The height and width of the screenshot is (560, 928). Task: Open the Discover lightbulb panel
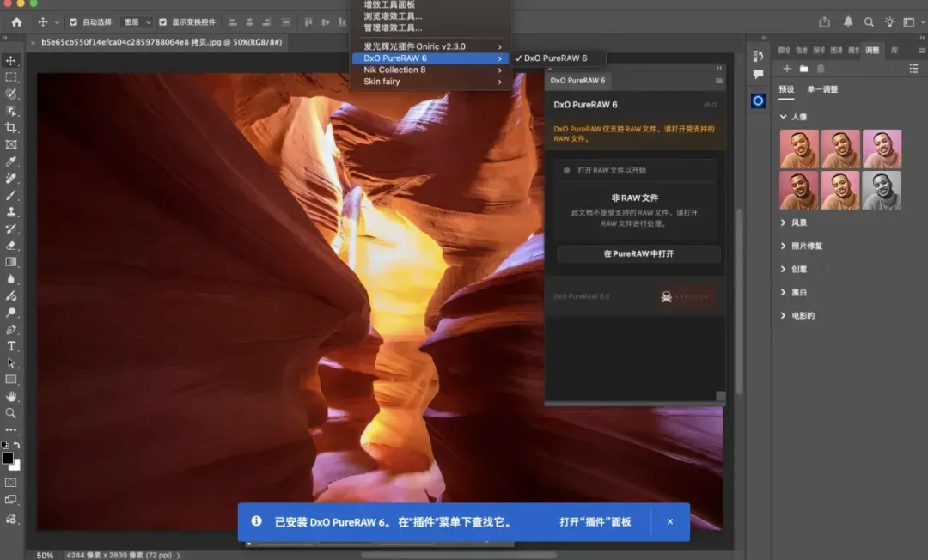coord(889,21)
